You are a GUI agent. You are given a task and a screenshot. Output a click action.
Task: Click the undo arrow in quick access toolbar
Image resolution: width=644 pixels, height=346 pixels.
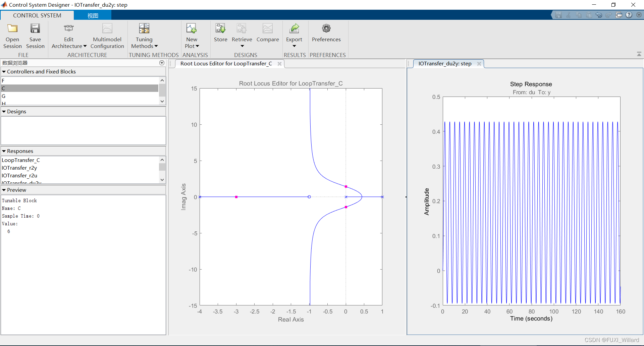599,15
